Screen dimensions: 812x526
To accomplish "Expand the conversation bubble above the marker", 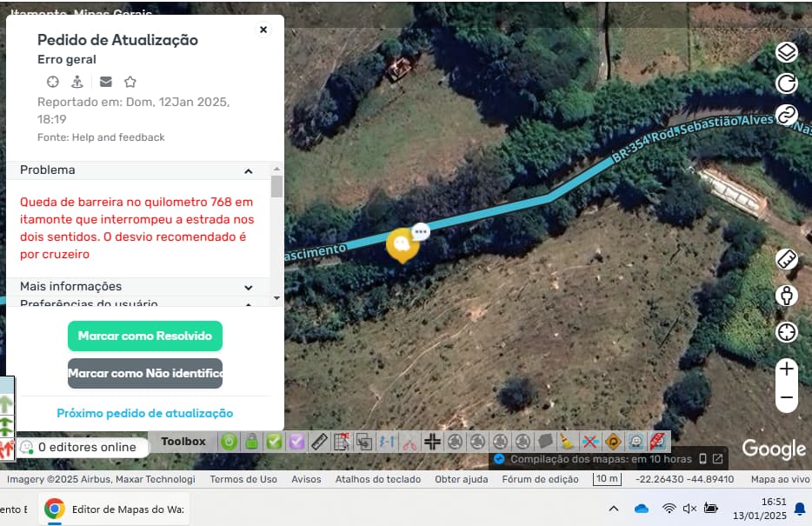I will 421,231.
